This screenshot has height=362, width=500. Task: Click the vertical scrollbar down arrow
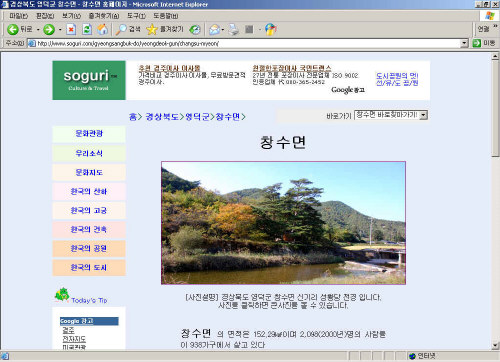[x=495, y=345]
